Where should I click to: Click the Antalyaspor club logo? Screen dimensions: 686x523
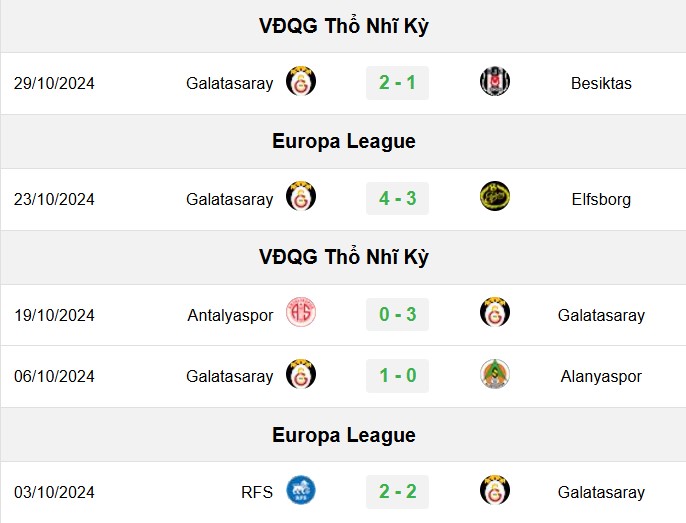(301, 312)
